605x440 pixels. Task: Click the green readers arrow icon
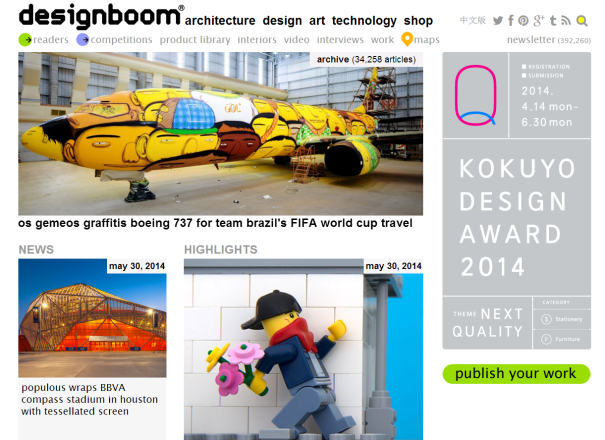[25, 39]
